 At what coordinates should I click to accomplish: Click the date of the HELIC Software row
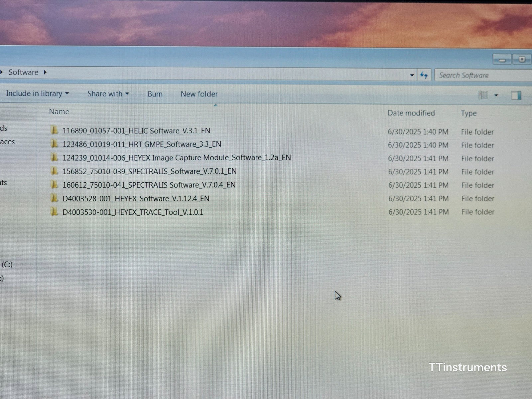click(418, 132)
